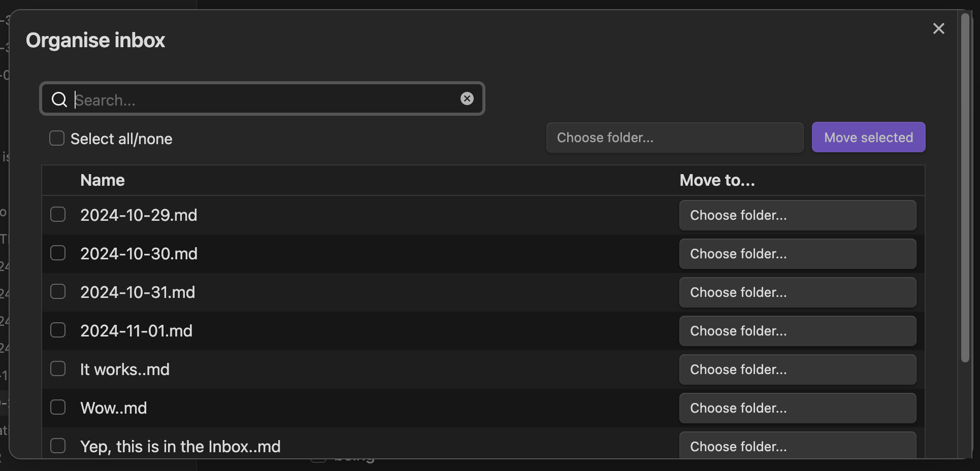Toggle the Select all/none checkbox

click(x=57, y=138)
